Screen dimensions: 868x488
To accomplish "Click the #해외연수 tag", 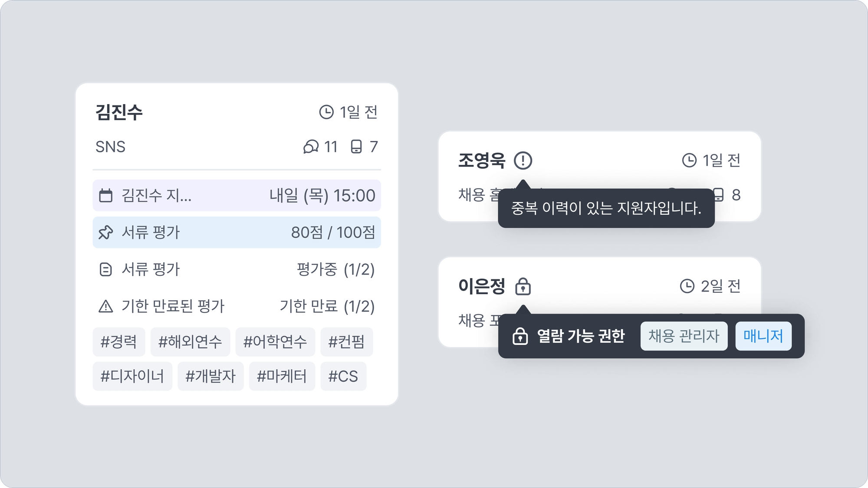I will [x=190, y=342].
